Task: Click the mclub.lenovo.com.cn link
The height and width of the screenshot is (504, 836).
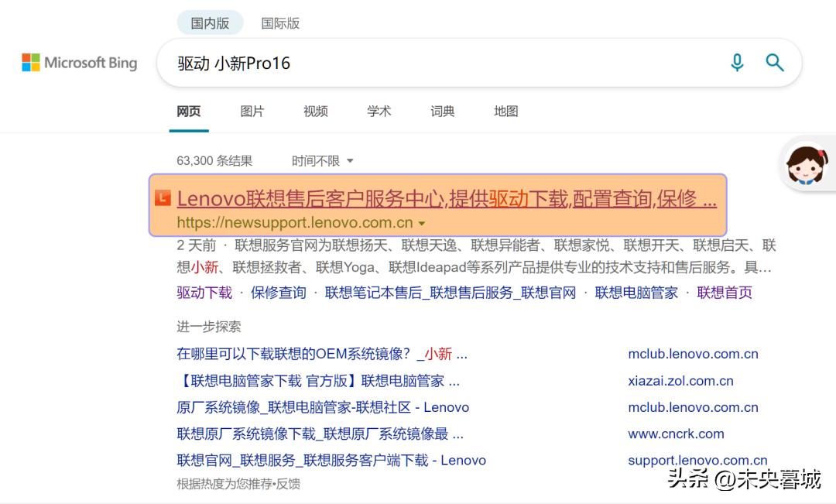Action: [693, 354]
